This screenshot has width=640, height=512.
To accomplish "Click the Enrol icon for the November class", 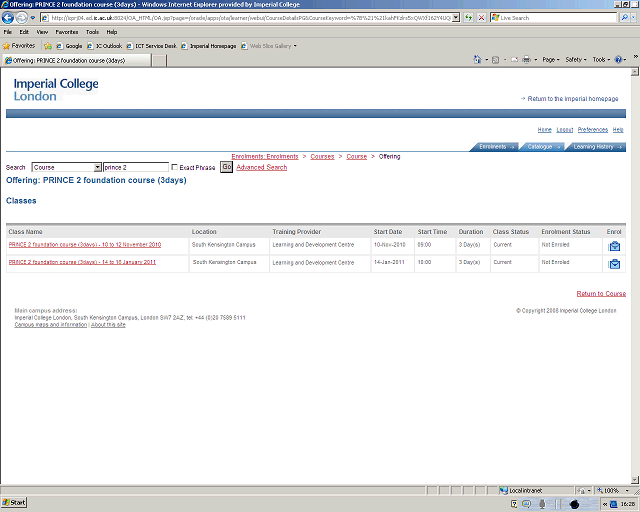I will click(x=614, y=246).
